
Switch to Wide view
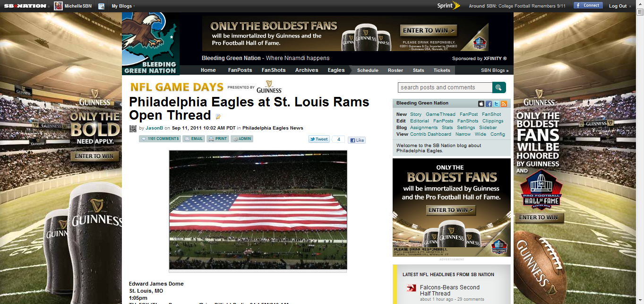481,134
